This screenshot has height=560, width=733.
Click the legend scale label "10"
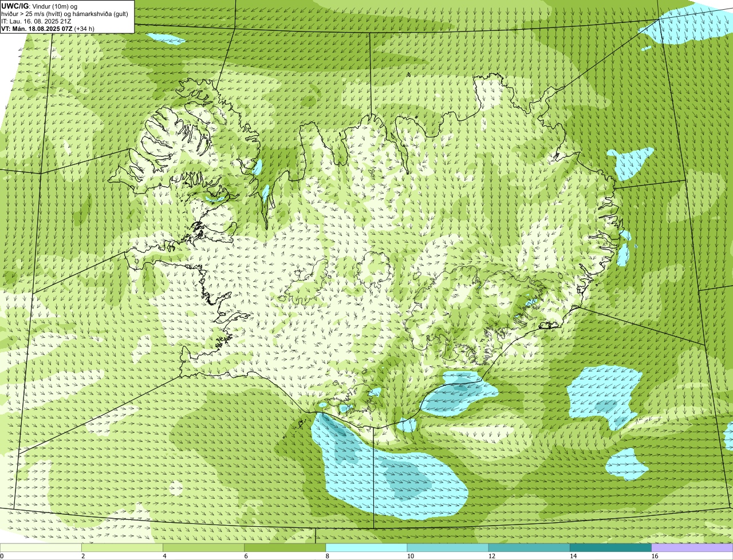pos(410,556)
